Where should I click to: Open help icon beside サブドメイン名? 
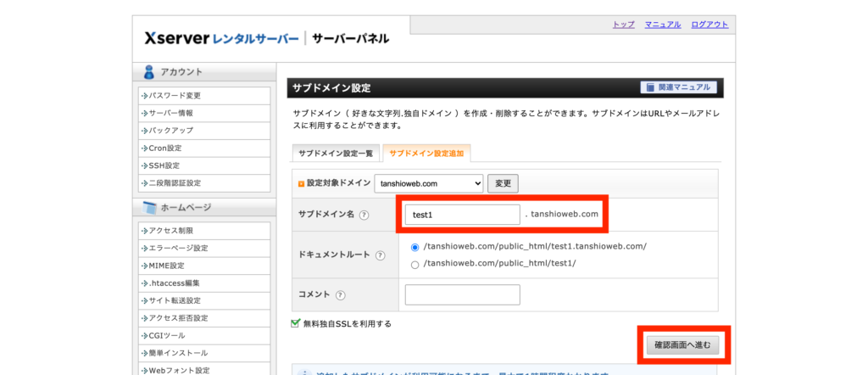pos(364,215)
